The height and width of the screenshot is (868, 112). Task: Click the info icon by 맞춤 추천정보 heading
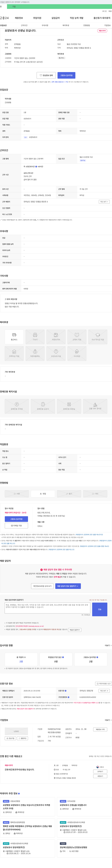point(19,794)
